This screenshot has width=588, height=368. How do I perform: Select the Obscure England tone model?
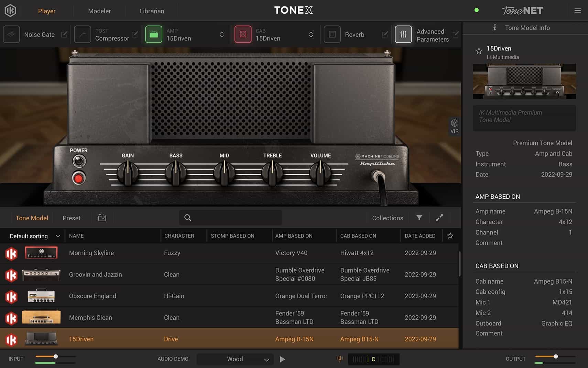click(229, 296)
